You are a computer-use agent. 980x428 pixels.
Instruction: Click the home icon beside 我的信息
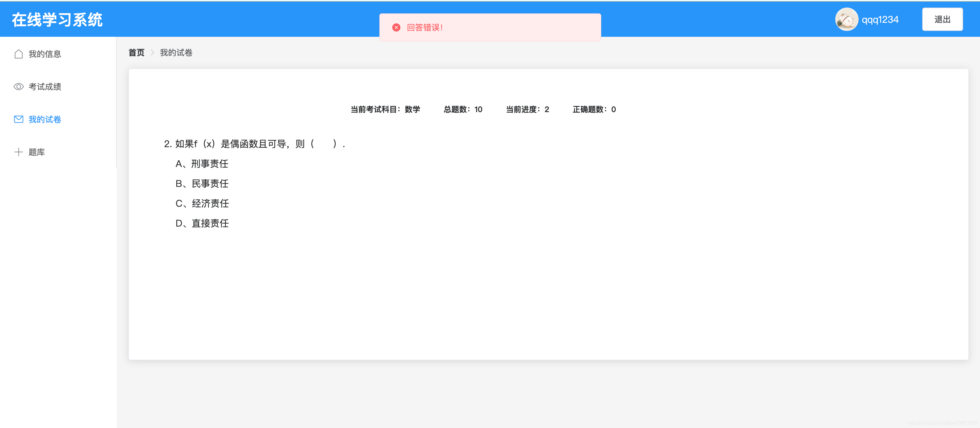18,54
